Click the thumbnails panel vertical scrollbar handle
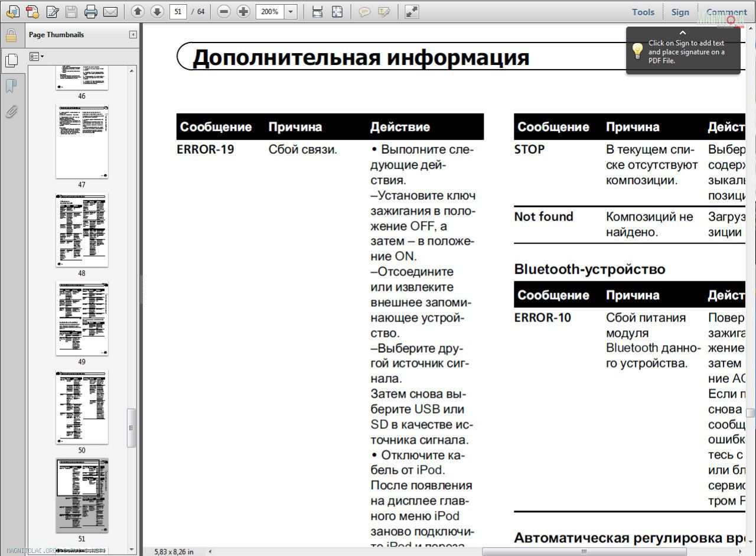The height and width of the screenshot is (556, 756). point(132,428)
